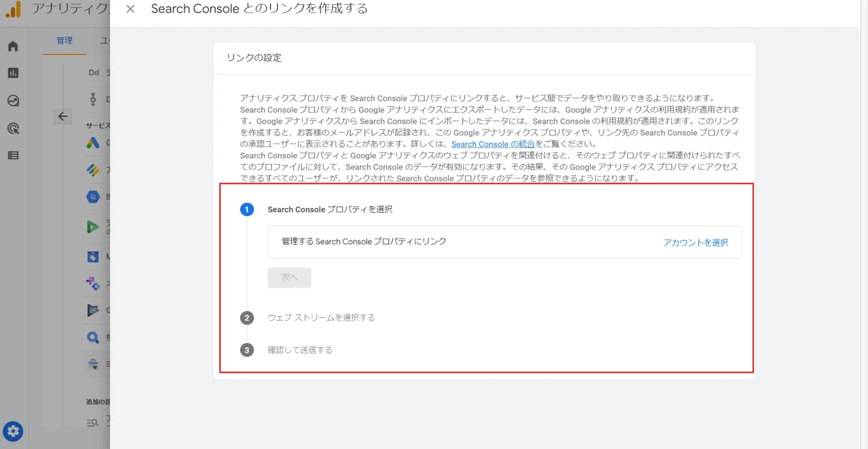Go to Home in left navigation
The height and width of the screenshot is (449, 868).
tap(13, 46)
